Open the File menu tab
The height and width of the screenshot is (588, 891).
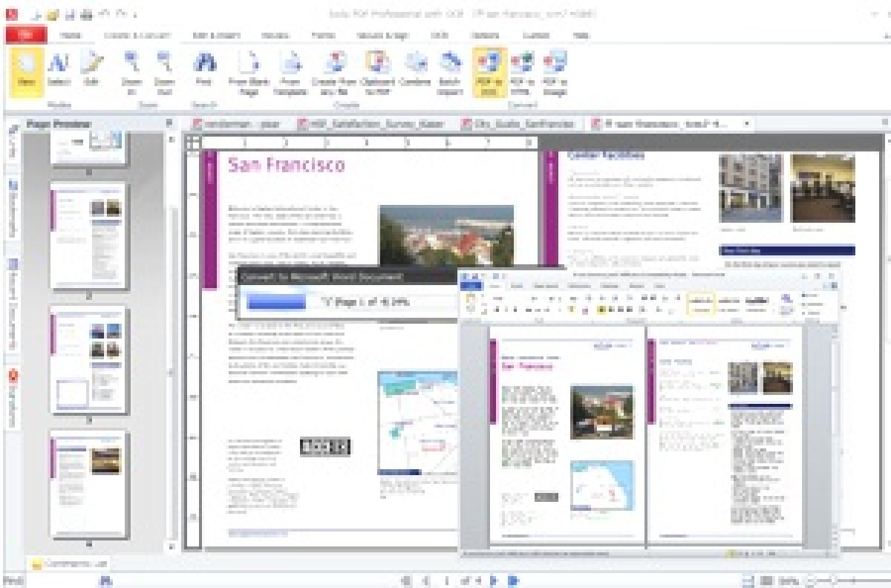[x=25, y=35]
